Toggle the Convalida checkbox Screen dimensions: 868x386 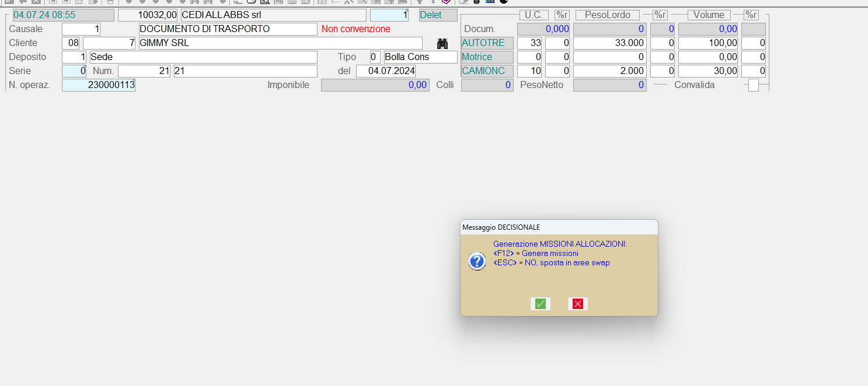[x=754, y=85]
